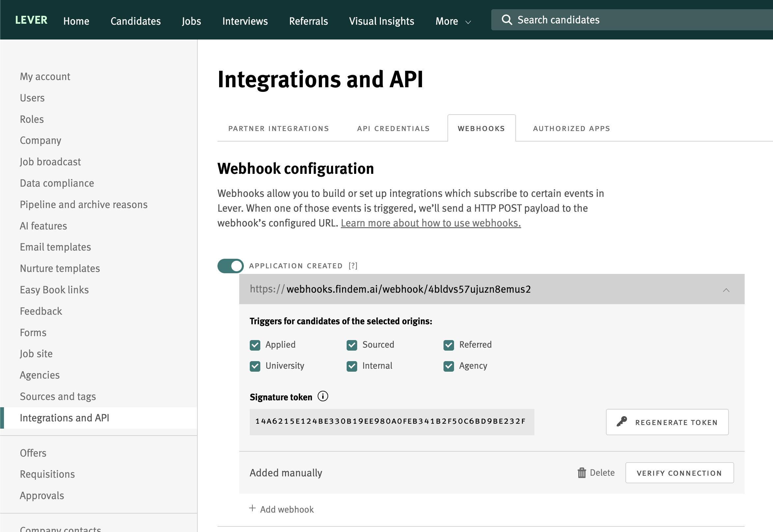
Task: Switch to Partner Integrations tab
Action: (278, 129)
